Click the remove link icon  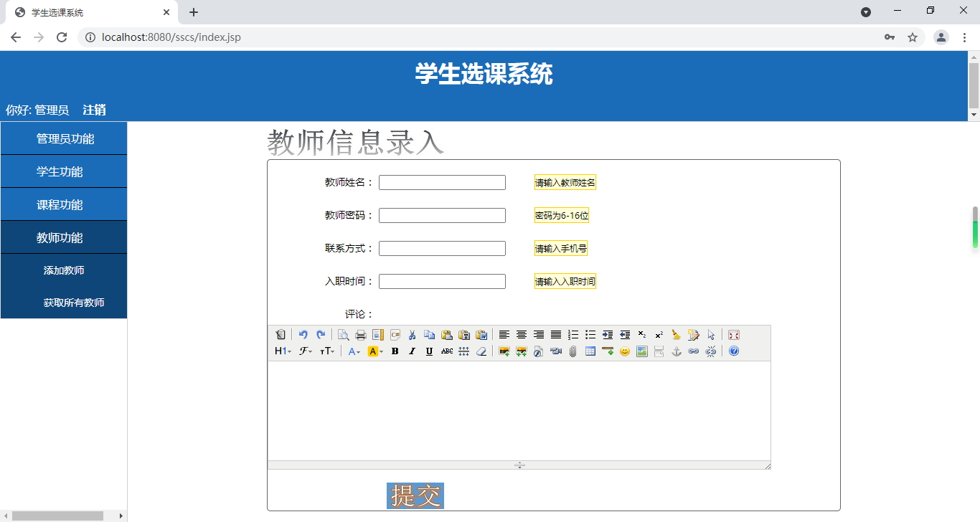coord(711,351)
